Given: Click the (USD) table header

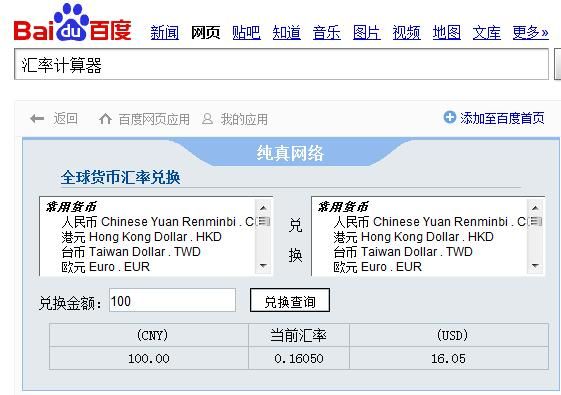Looking at the screenshot, I should [449, 335].
